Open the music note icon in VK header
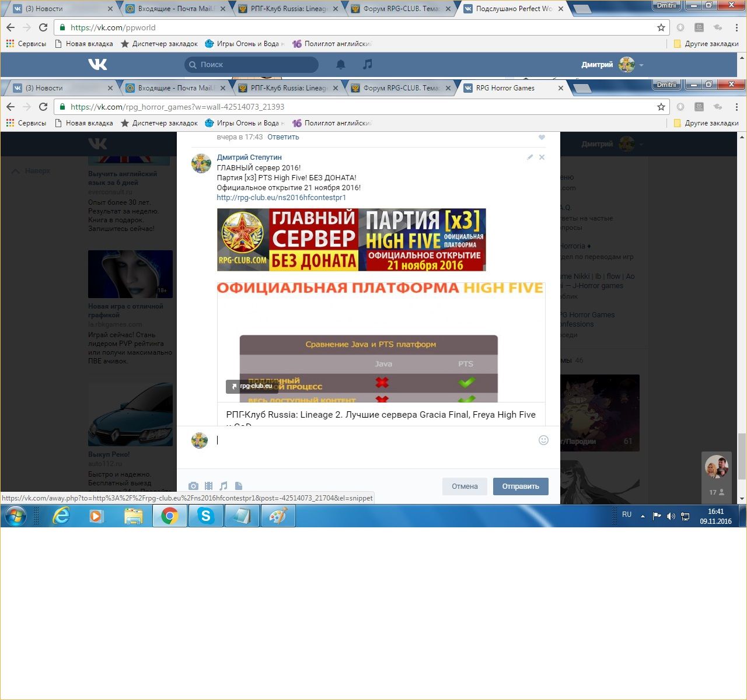747x700 pixels. click(x=367, y=64)
